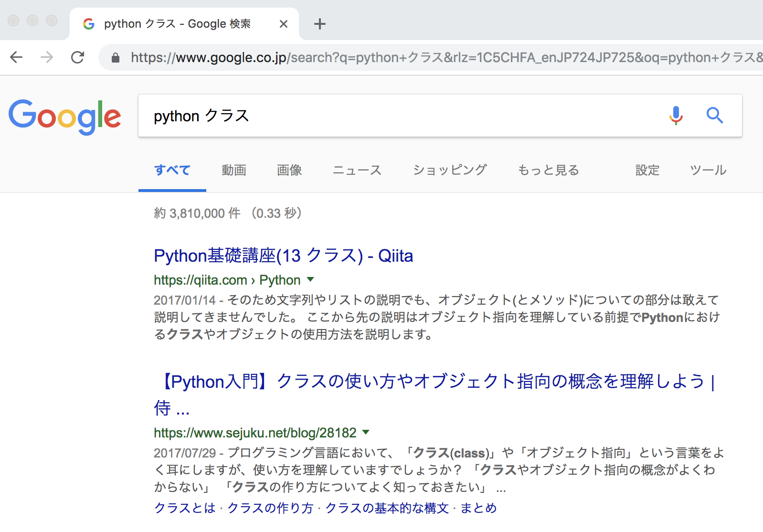
Task: Reload the page with refresh icon
Action: 77,58
